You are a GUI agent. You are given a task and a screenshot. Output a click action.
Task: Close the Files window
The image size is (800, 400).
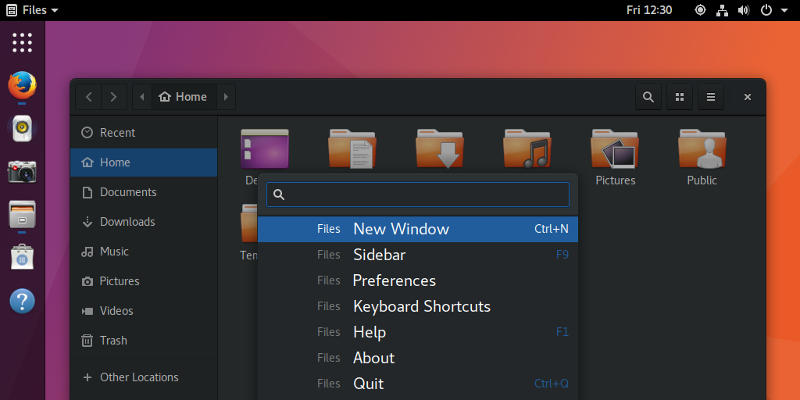pos(747,97)
